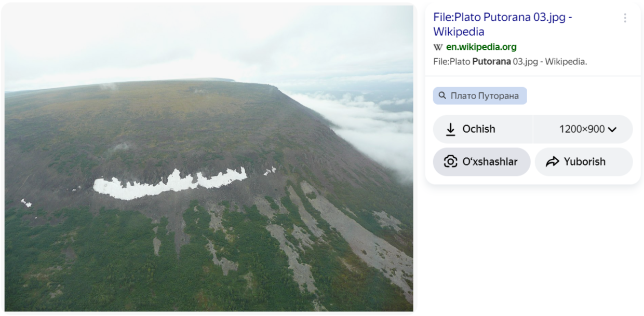The width and height of the screenshot is (644, 316).
Task: Click the share arrow icon beside Yuborish
Action: pos(552,162)
